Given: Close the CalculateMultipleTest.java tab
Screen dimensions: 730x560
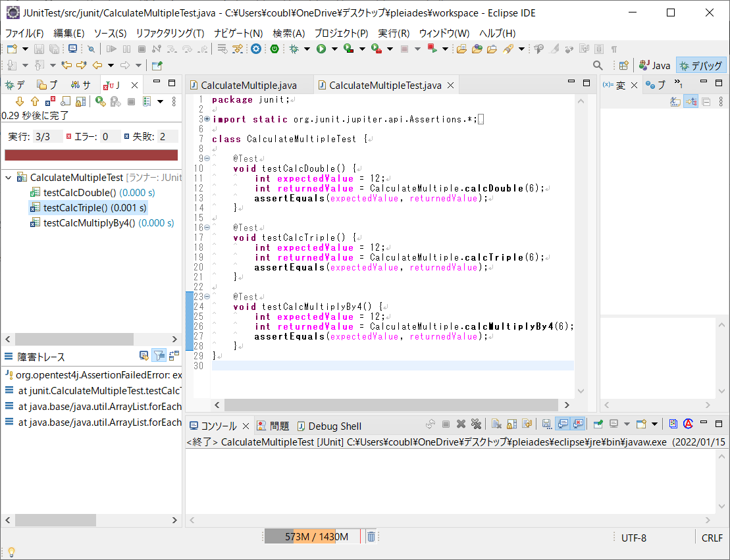Looking at the screenshot, I should tap(450, 85).
